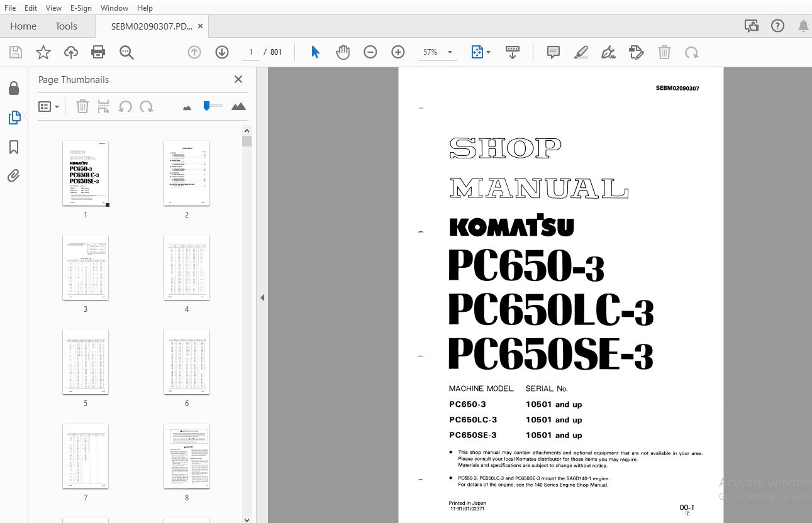Open the sign document pen tool
Screen dimensions: 812x523
click(608, 52)
